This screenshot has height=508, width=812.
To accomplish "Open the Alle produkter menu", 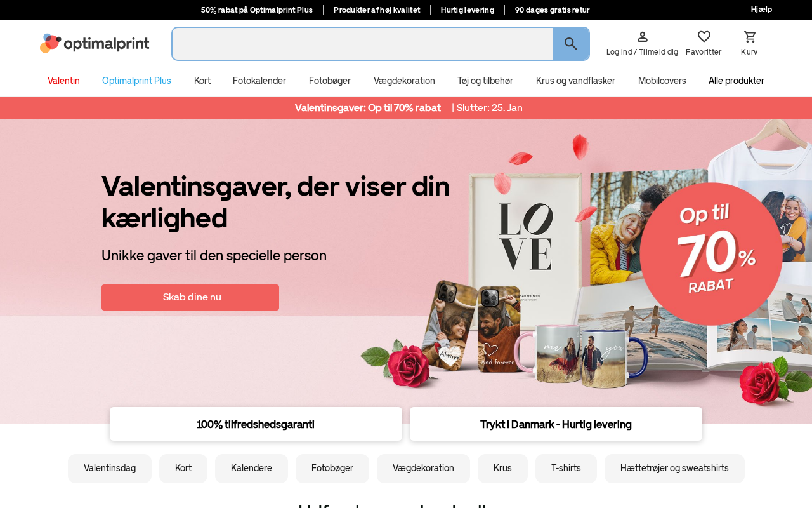I will (737, 81).
